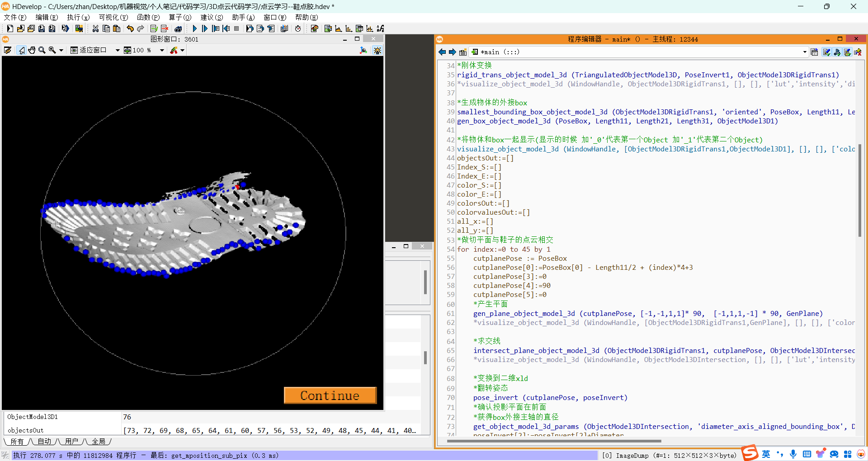868x461 pixels.
Task: Click the Undo arrow icon
Action: tap(130, 28)
